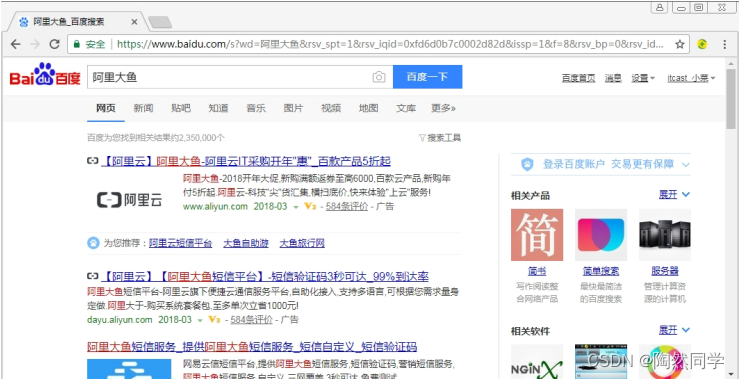
Task: Click the 阿里云 logo in first result
Action: point(129,200)
